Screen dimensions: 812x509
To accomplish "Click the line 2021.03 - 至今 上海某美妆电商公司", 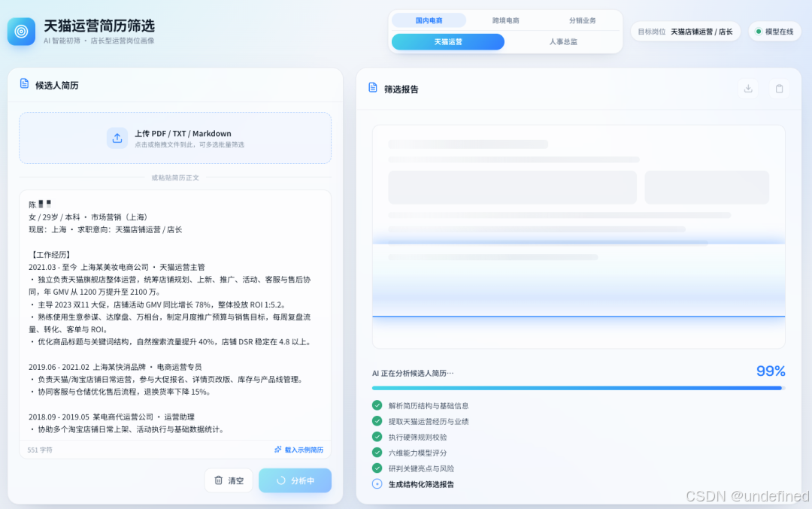I will 117,267.
